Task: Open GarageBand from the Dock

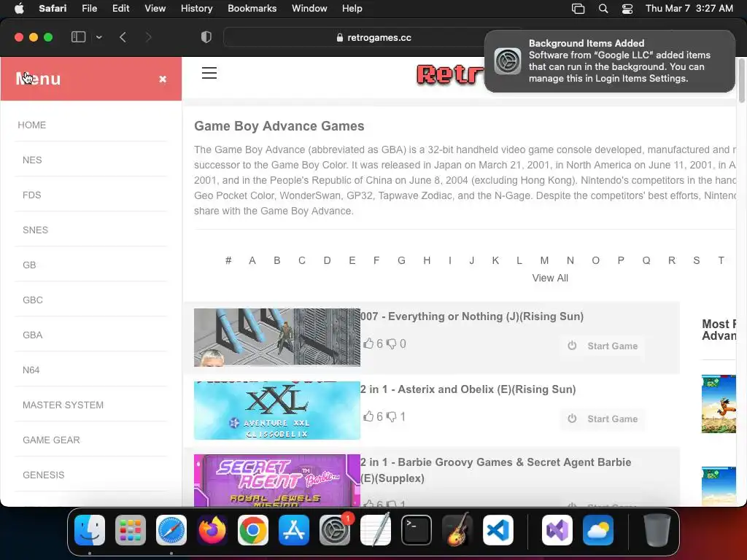Action: pyautogui.click(x=457, y=530)
